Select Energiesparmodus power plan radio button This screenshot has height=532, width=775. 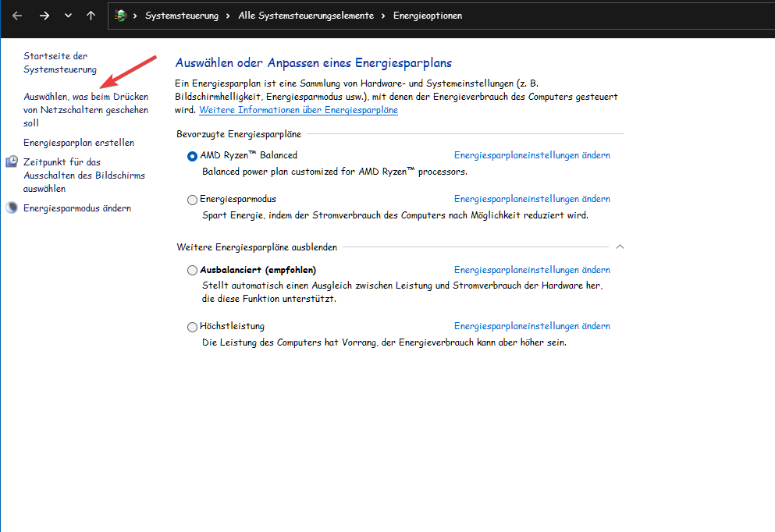tap(192, 200)
